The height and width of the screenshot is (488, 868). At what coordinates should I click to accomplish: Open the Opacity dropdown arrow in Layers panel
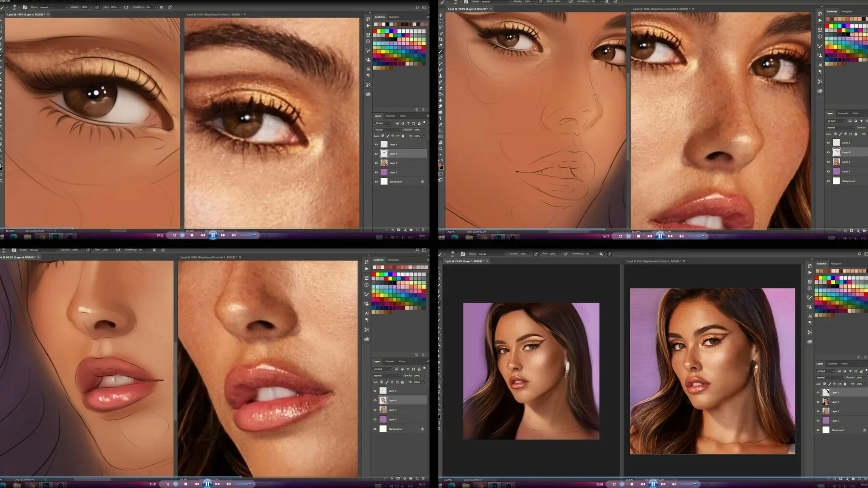tap(423, 130)
